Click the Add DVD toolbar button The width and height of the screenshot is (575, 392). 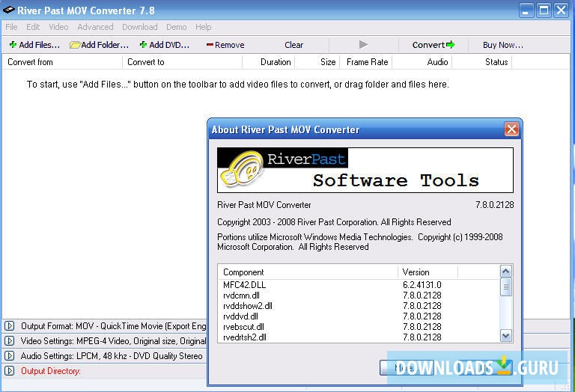[164, 45]
